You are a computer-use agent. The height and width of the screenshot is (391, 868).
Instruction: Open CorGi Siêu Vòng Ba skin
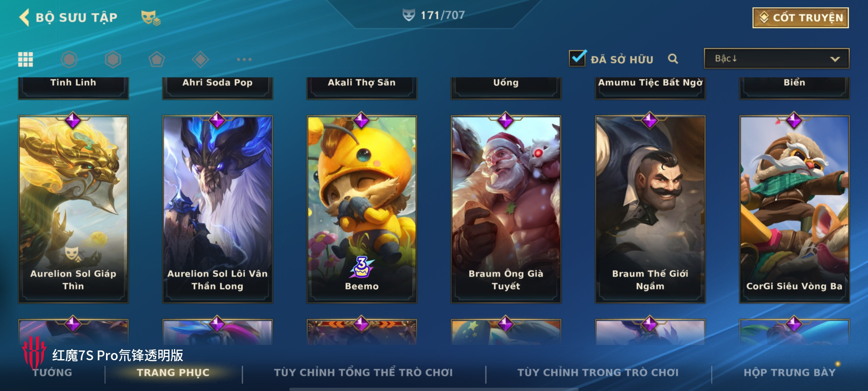pos(794,209)
